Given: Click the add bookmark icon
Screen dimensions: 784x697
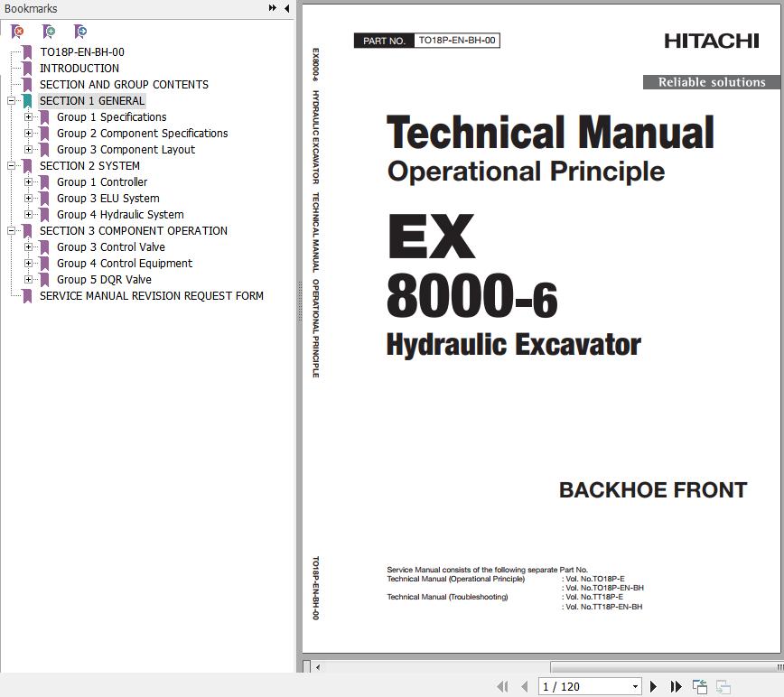Looking at the screenshot, I should click(49, 32).
